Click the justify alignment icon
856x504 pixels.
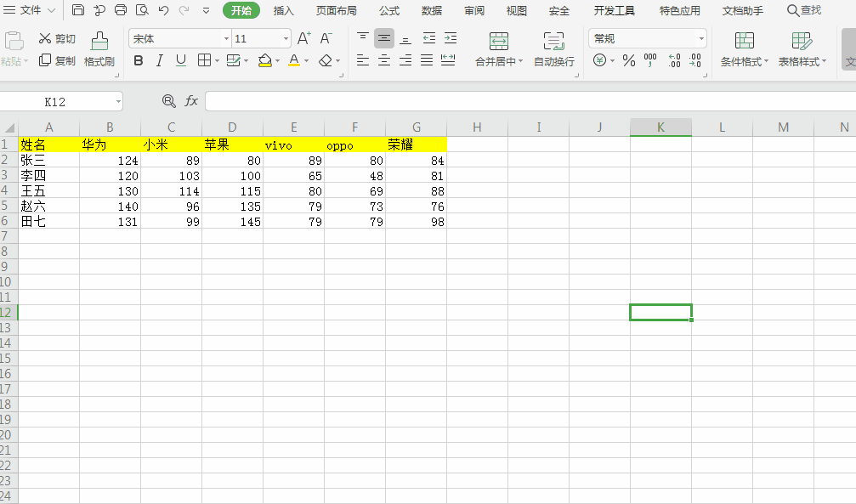tap(427, 60)
